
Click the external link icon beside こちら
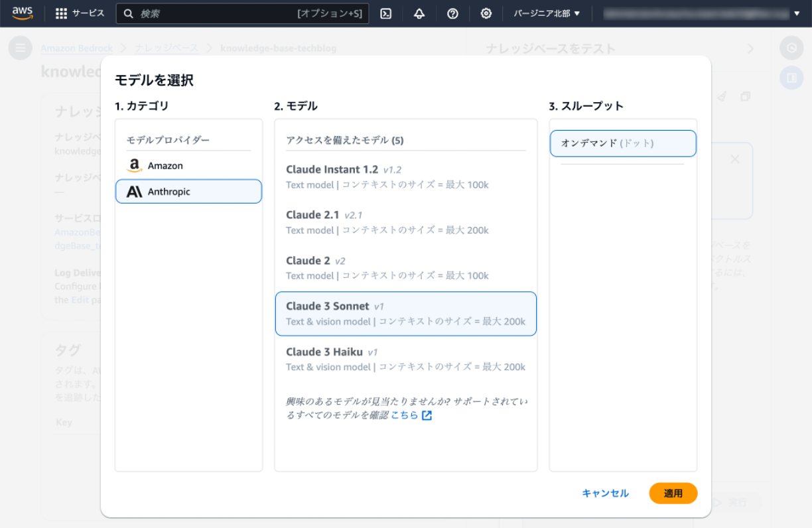pos(427,415)
